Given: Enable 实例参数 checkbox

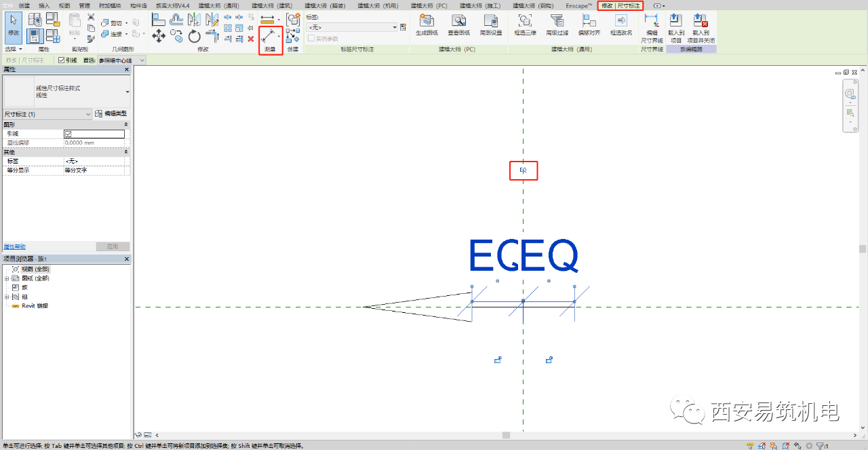Looking at the screenshot, I should pyautogui.click(x=312, y=38).
